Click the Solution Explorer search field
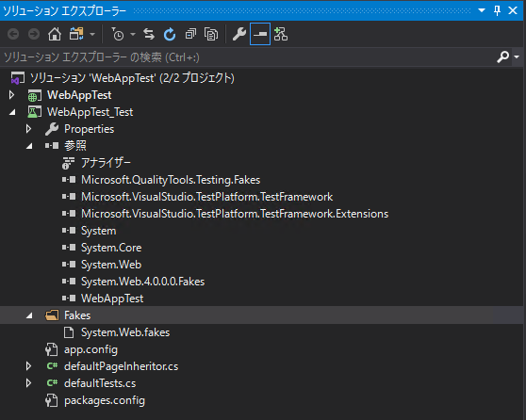This screenshot has height=420, width=526. point(248,57)
